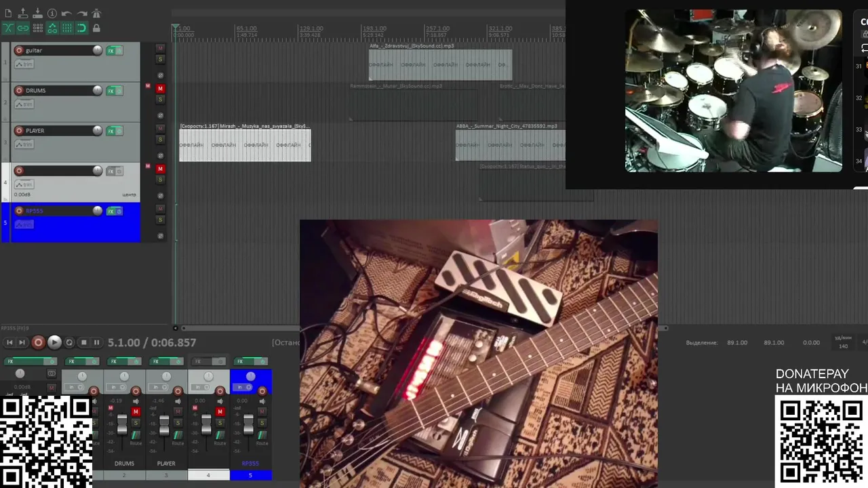Stop playback with transport Stop button
This screenshot has width=868, height=488.
83,343
